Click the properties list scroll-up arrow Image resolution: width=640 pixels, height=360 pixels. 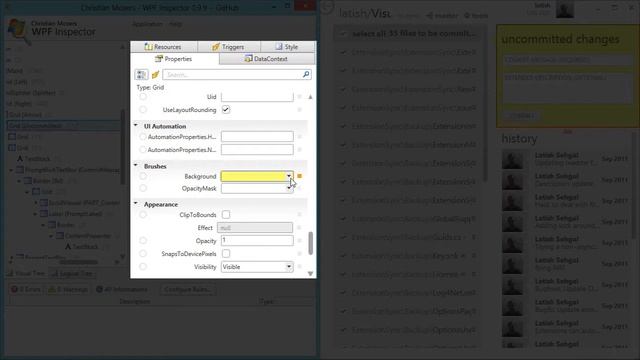[311, 97]
